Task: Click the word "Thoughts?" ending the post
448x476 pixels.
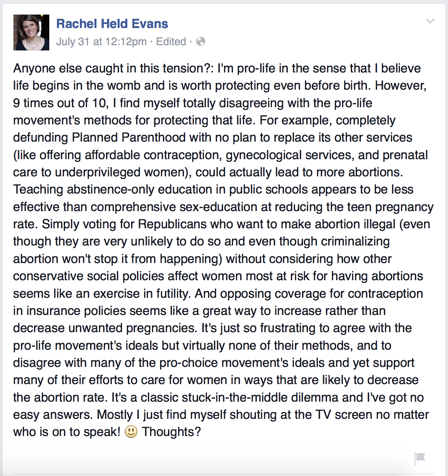Action: point(171,432)
